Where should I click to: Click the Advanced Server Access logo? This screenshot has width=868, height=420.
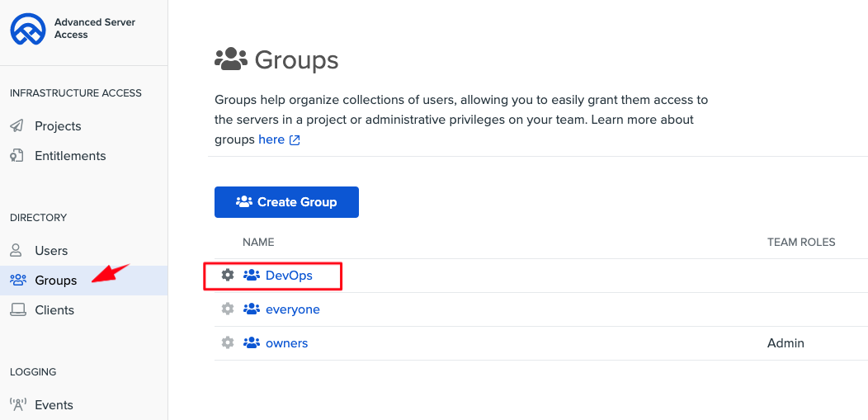point(27,29)
